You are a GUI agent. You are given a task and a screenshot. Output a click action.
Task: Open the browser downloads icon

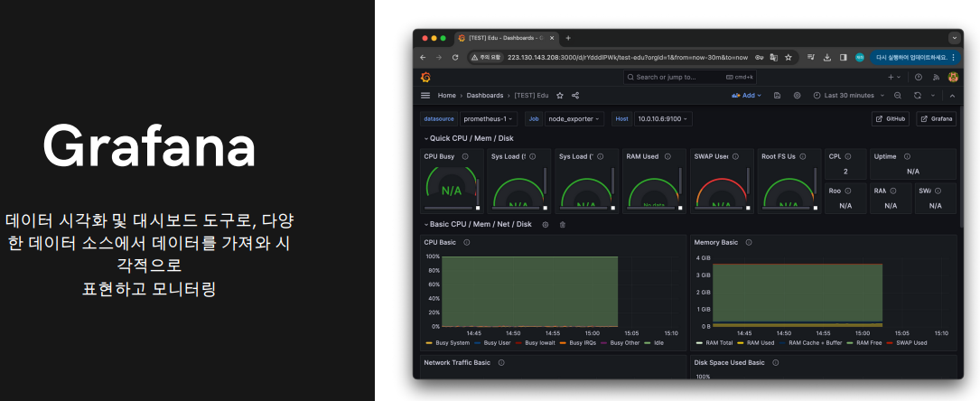826,58
